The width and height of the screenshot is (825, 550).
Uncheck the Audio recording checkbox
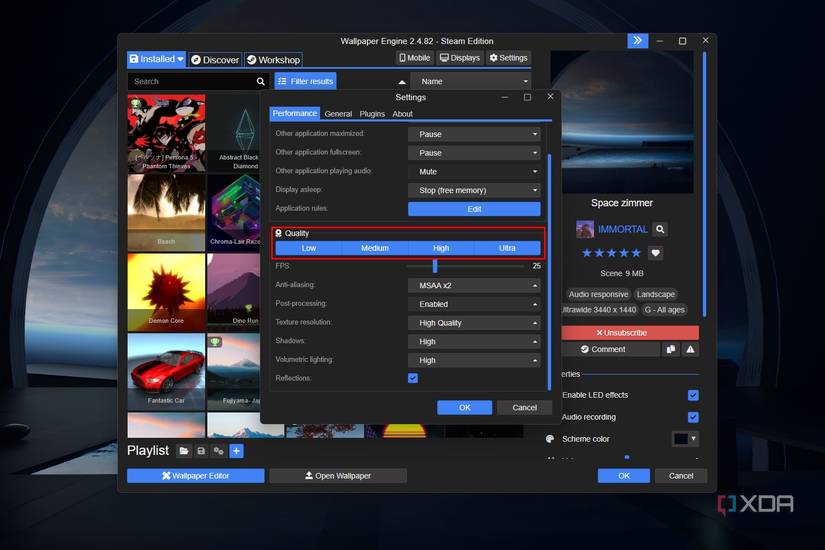point(692,417)
